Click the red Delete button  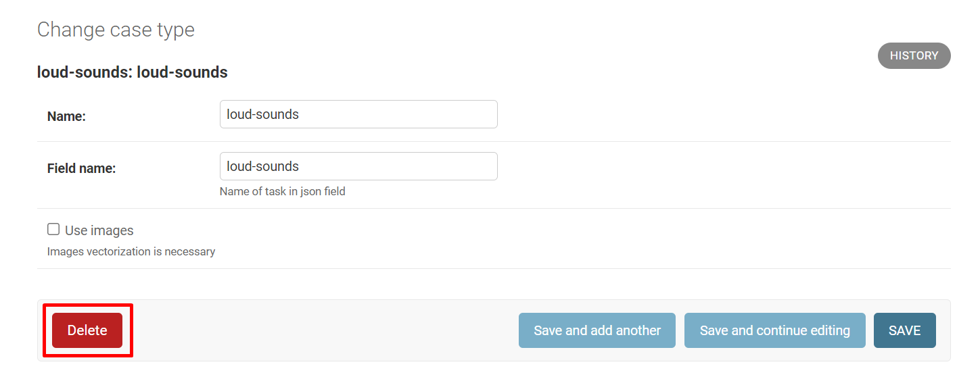tap(87, 330)
